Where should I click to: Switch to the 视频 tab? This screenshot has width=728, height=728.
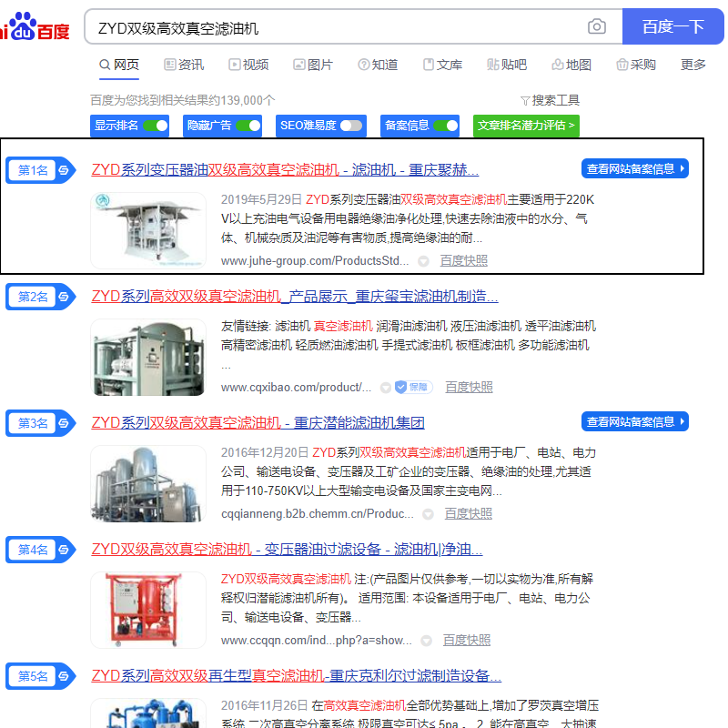coord(248,65)
